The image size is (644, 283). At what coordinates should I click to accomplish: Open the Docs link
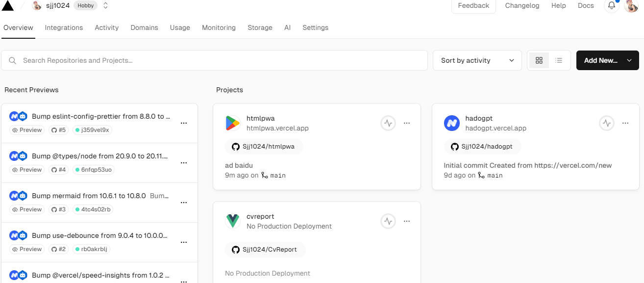point(586,6)
